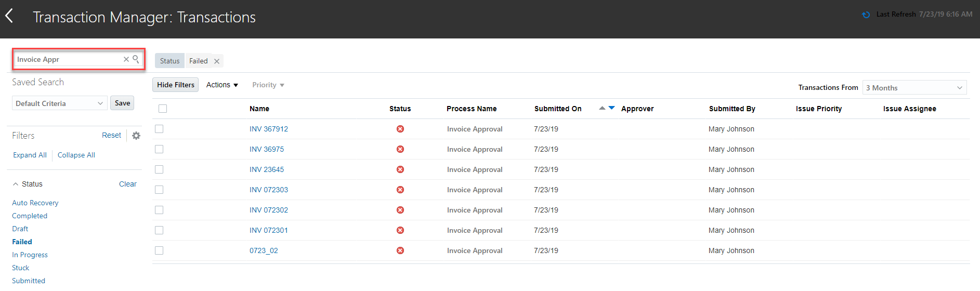980x291 pixels.
Task: Click the Hide Filters button
Action: (x=176, y=85)
